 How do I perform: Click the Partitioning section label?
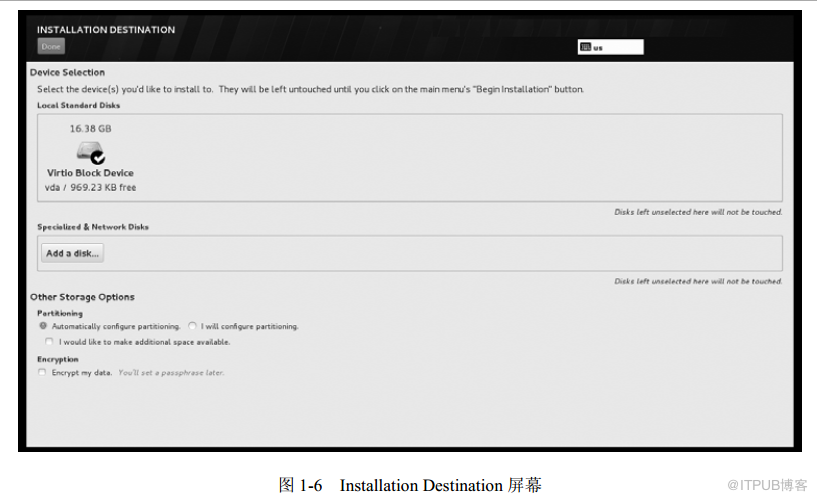click(x=60, y=313)
